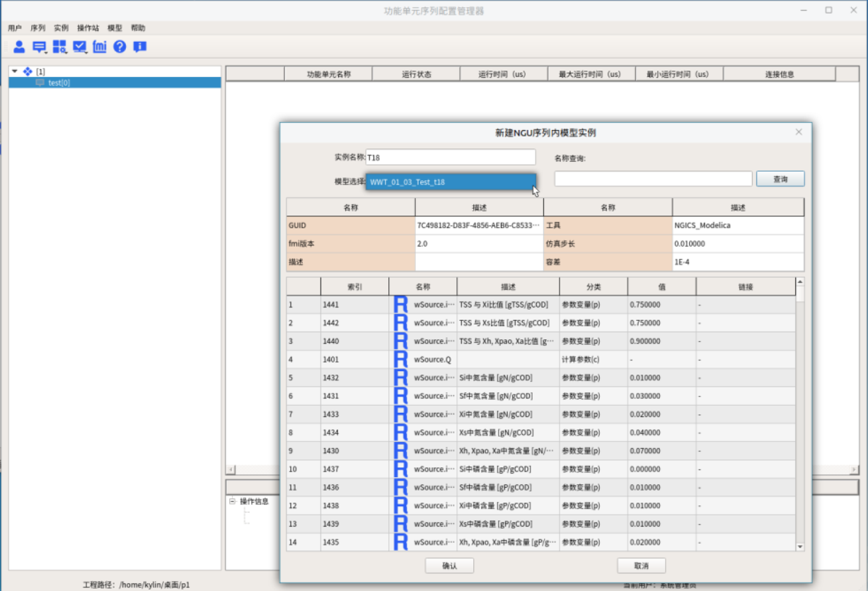Open the user management toolbar icon
This screenshot has height=591, width=868.
click(19, 47)
